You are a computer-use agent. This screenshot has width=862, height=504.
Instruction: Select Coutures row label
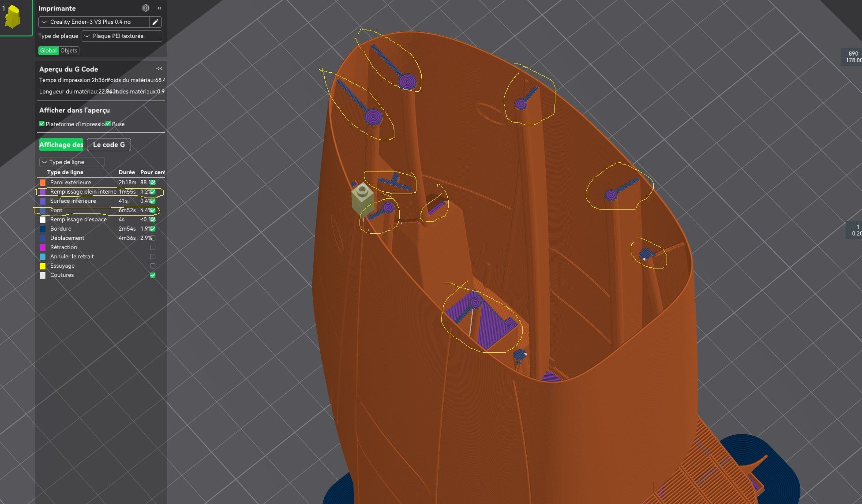point(62,275)
